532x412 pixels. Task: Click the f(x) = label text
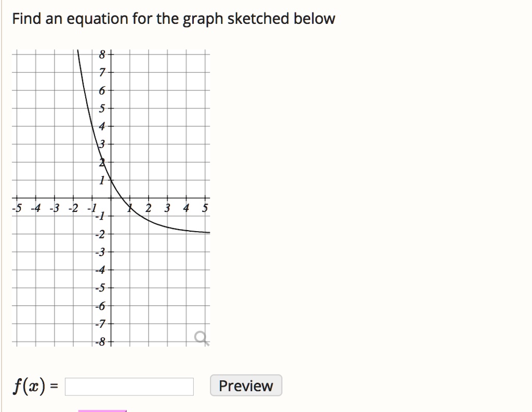(x=36, y=386)
